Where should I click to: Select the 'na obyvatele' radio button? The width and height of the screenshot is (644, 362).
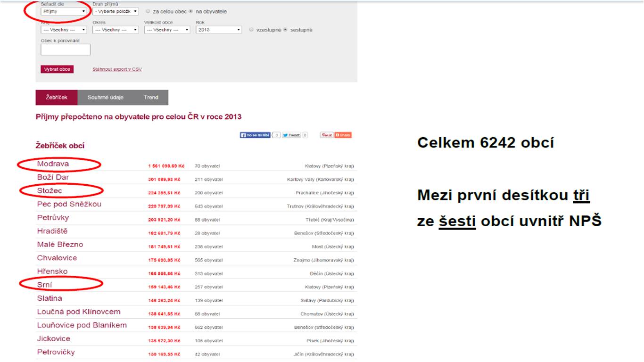(190, 11)
